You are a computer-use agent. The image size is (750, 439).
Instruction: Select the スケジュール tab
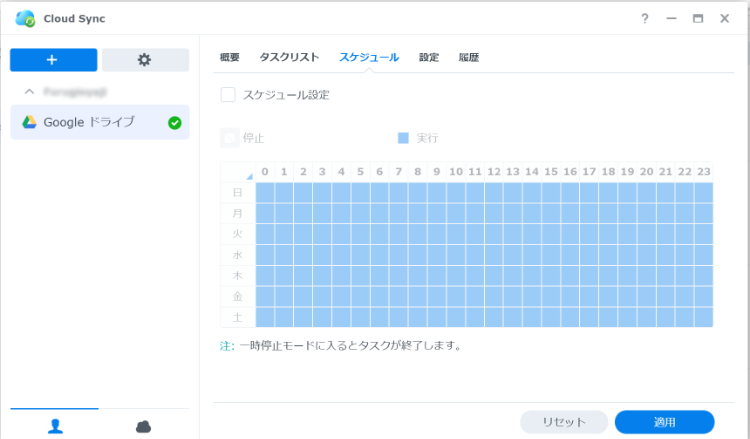tap(369, 57)
